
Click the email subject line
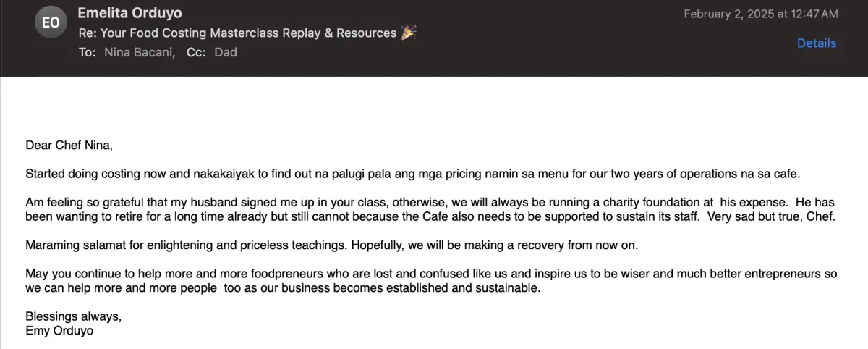[237, 33]
